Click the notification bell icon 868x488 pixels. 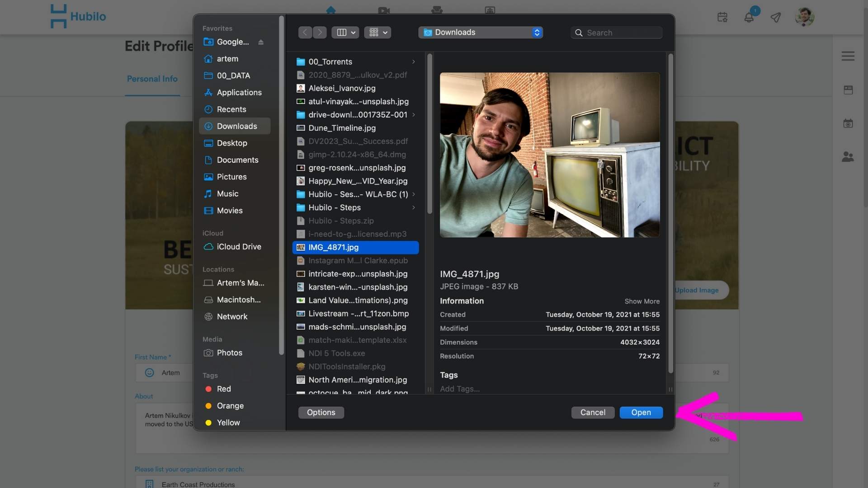tap(749, 18)
